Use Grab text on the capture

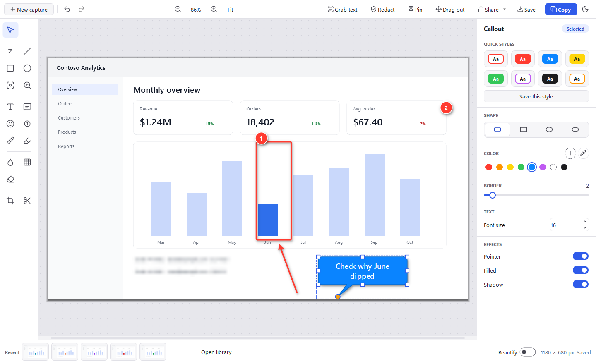343,10
